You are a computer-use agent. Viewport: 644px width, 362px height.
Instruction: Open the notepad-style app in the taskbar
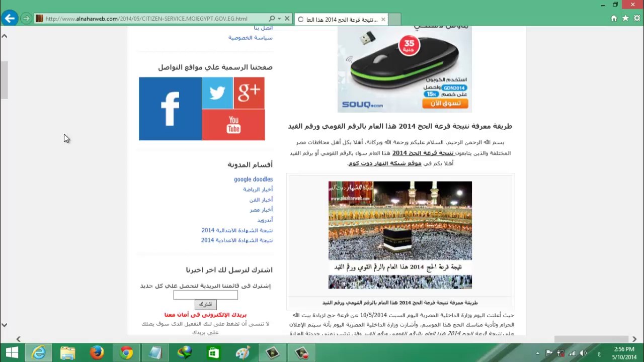tap(155, 352)
